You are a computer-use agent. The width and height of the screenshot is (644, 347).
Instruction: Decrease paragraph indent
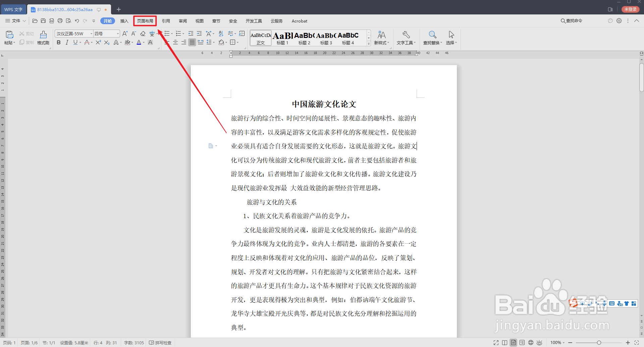(191, 34)
